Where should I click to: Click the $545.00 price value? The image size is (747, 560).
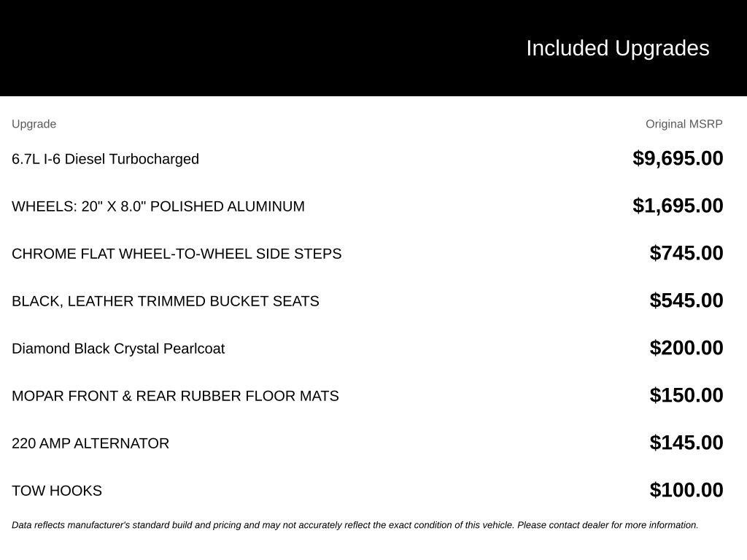pyautogui.click(x=686, y=300)
